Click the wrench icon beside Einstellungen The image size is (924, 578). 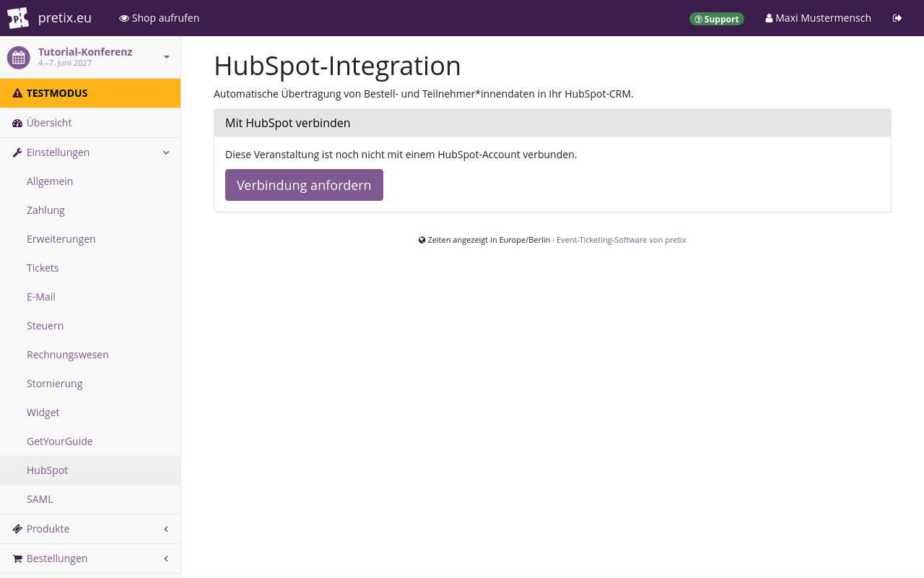(x=17, y=152)
